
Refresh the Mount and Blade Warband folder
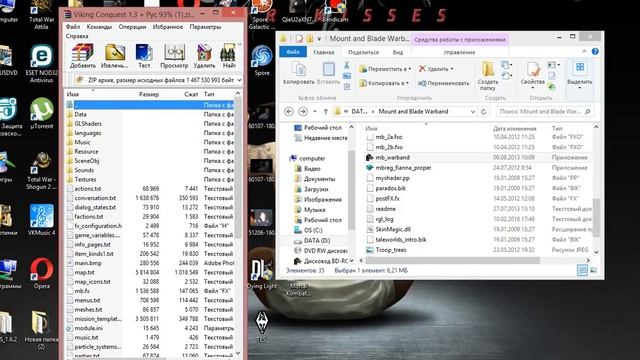click(x=484, y=111)
